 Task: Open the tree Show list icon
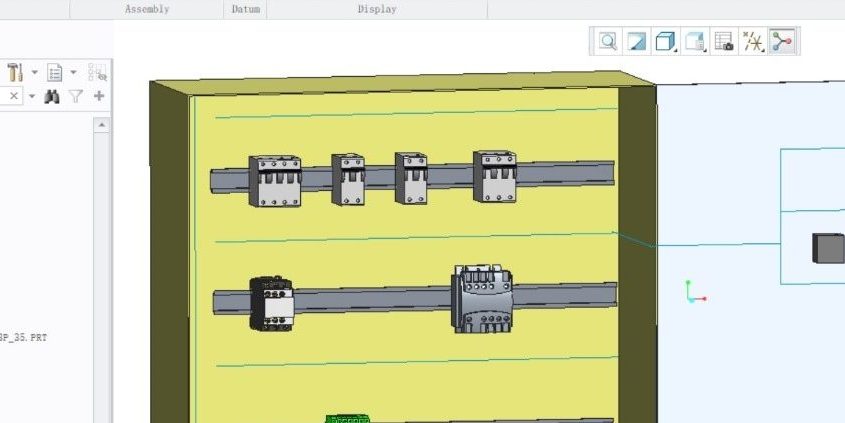[x=54, y=72]
